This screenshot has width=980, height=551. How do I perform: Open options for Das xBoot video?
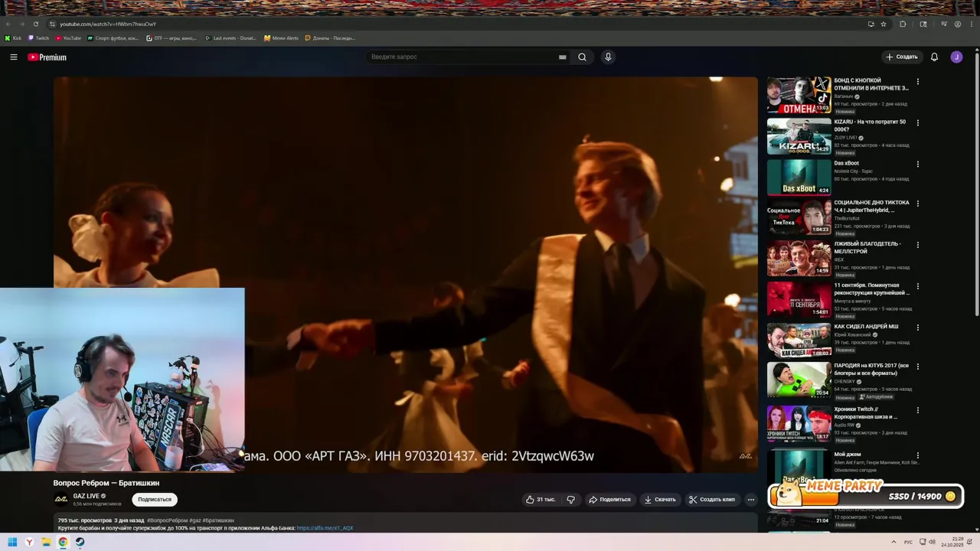[x=917, y=164]
